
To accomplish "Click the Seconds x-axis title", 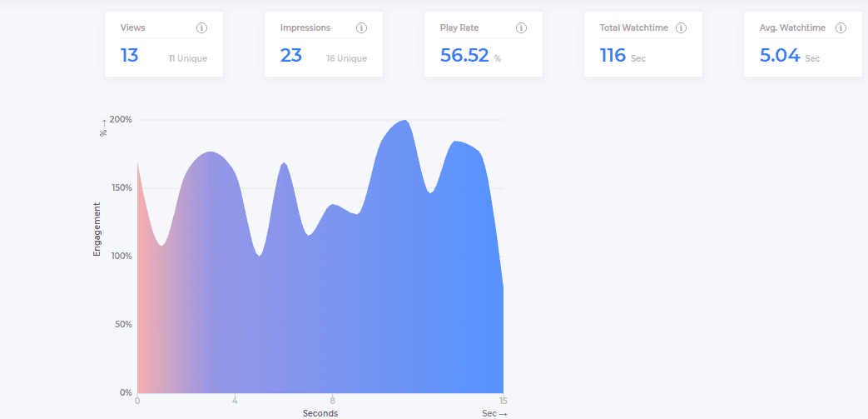I will coord(320,413).
